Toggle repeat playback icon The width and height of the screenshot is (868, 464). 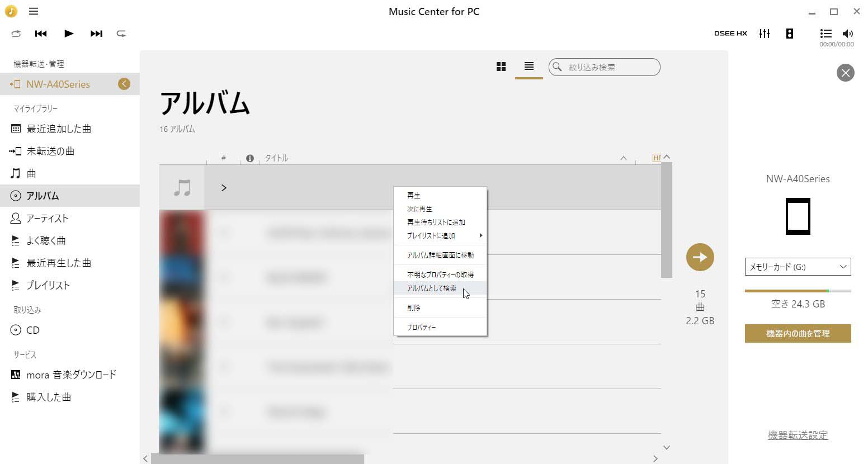(121, 34)
